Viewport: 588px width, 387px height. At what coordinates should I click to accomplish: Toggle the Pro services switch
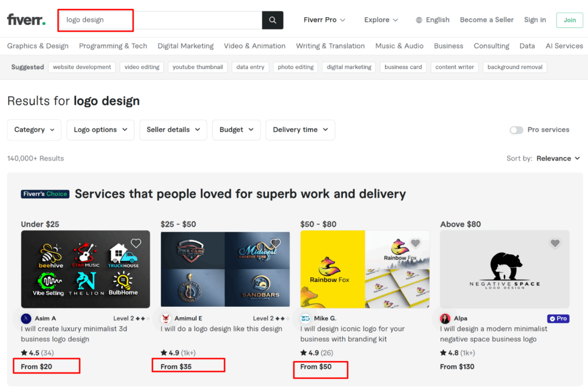pos(516,130)
